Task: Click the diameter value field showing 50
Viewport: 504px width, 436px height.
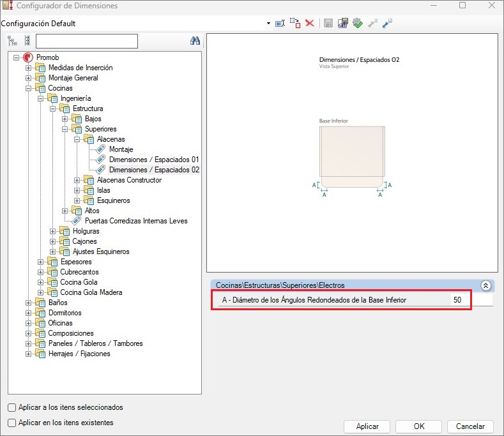Action: point(456,300)
